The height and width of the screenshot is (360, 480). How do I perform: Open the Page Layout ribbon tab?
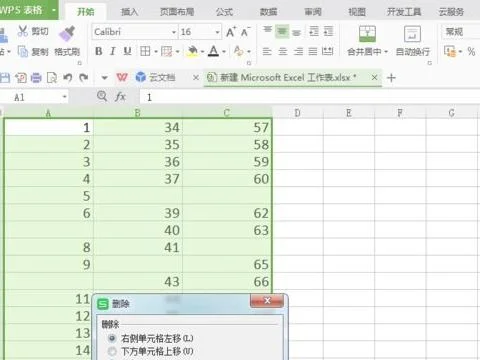pyautogui.click(x=177, y=12)
